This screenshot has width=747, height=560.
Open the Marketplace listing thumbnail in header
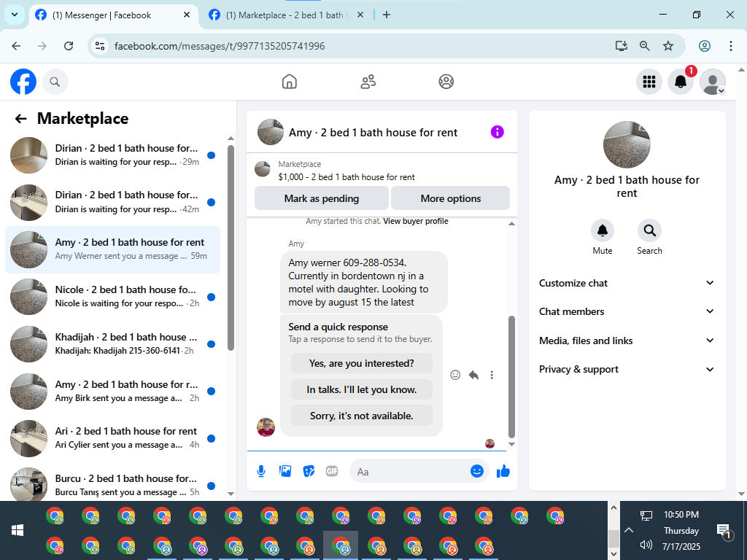(x=263, y=168)
